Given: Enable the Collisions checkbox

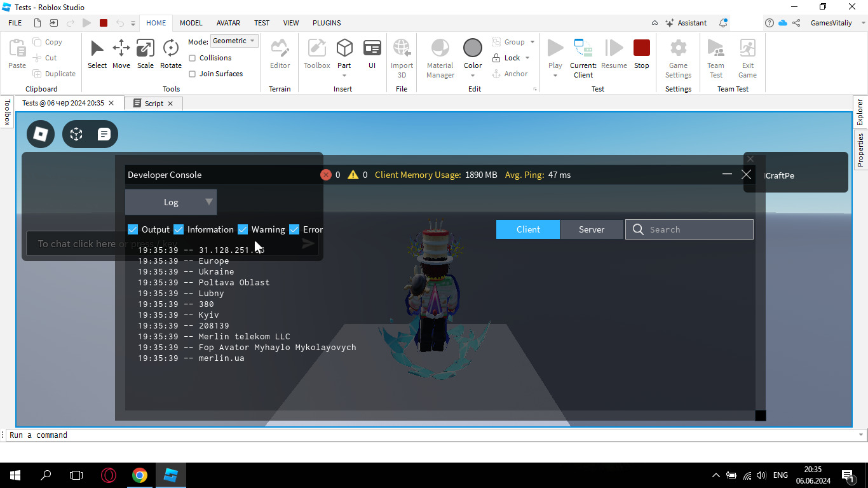Looking at the screenshot, I should click(193, 58).
